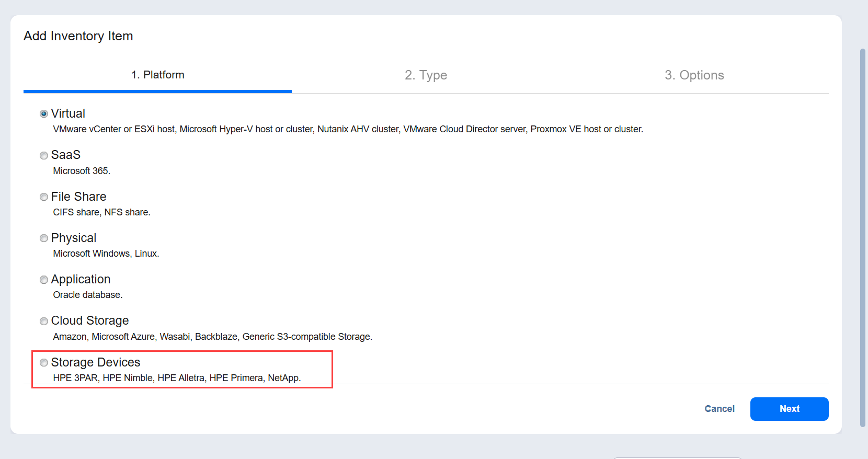Go to the 3. Options step tab
The height and width of the screenshot is (459, 868).
click(x=694, y=75)
